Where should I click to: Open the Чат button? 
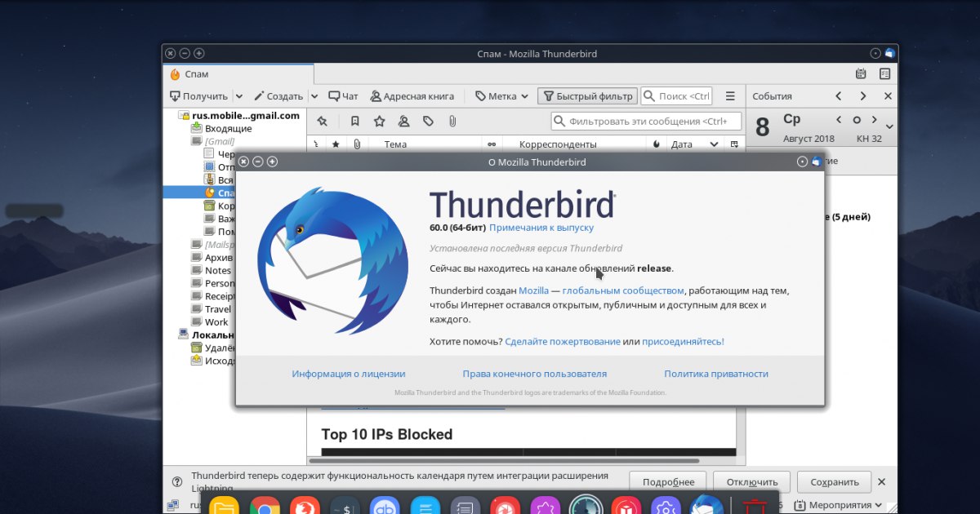pos(343,96)
